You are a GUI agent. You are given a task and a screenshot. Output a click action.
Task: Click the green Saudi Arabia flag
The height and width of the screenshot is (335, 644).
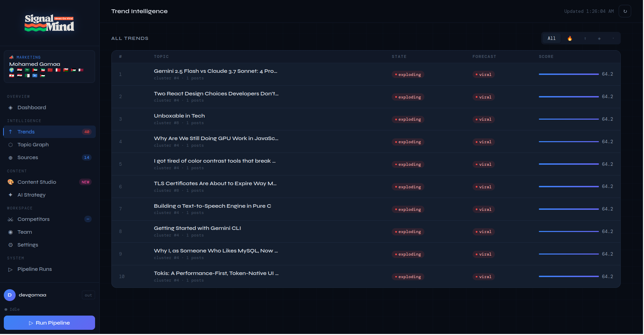(27, 70)
